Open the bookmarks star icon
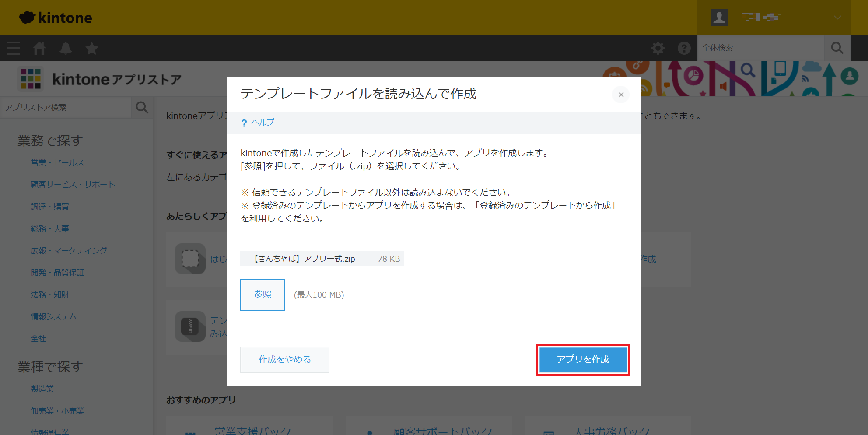The image size is (868, 435). (x=92, y=48)
